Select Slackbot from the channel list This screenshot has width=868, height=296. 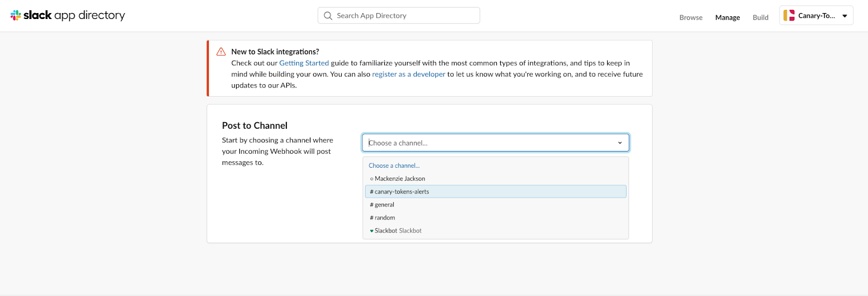pos(398,231)
